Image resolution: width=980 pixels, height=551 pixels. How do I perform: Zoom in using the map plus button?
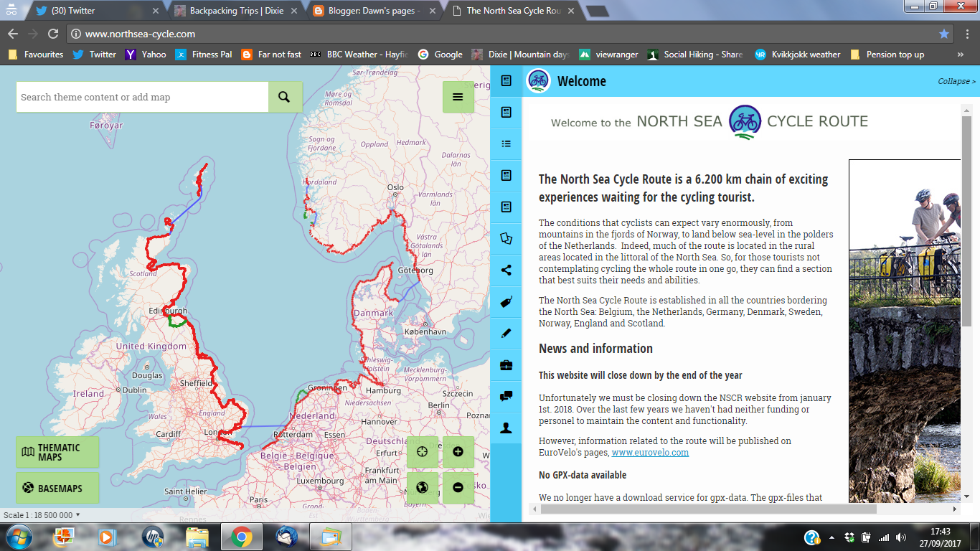coord(458,451)
